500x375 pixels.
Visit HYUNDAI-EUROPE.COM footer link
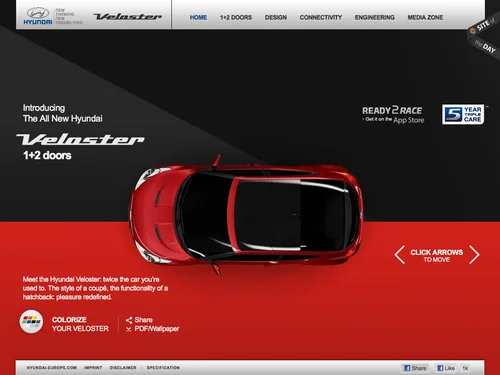[x=52, y=368]
